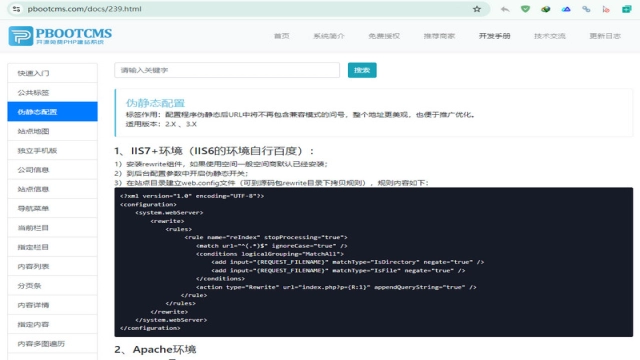This screenshot has height=360, width=640.
Task: Click the red flag extension icon
Action: (606, 9)
